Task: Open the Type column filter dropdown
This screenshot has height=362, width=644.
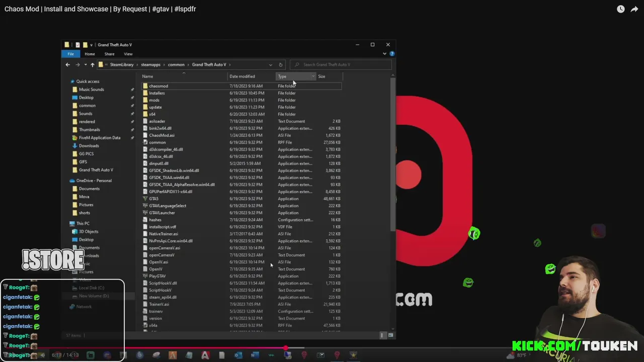Action: (x=313, y=76)
